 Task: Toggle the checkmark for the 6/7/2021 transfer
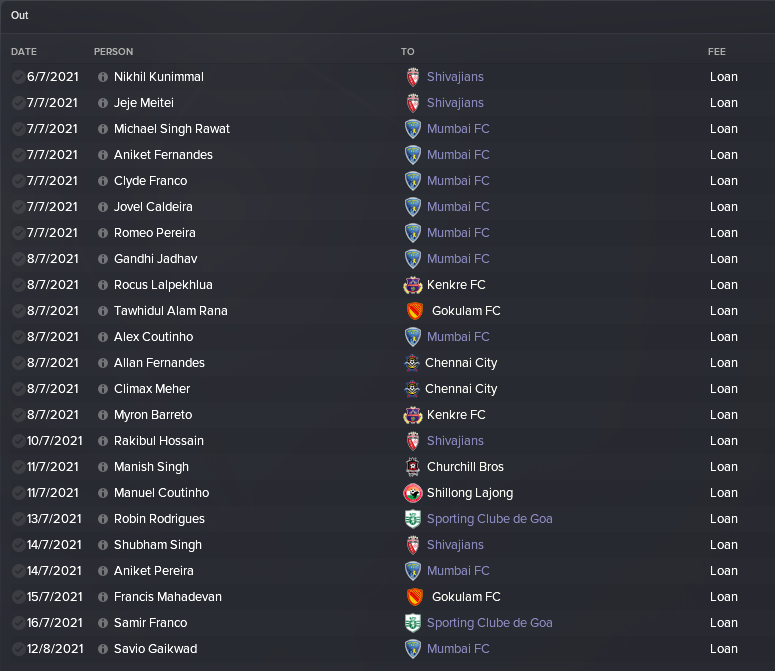click(x=18, y=77)
